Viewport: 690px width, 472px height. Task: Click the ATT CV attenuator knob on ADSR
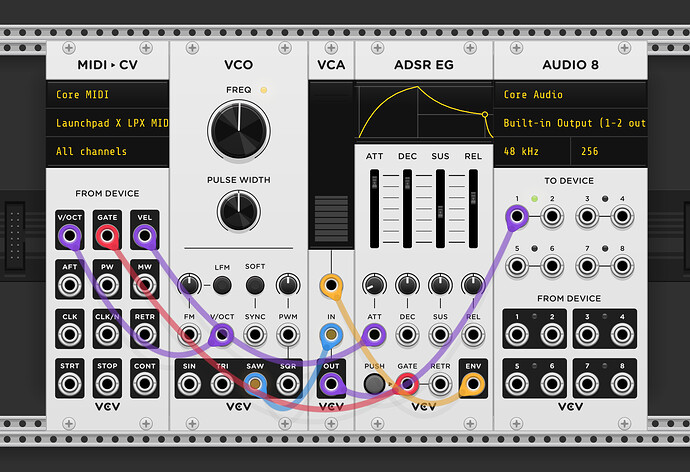pyautogui.click(x=374, y=285)
